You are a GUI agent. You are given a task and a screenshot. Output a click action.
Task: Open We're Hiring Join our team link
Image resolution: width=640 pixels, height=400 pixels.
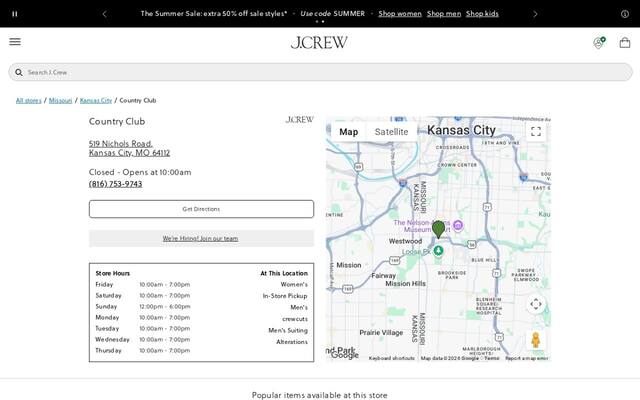tap(200, 238)
